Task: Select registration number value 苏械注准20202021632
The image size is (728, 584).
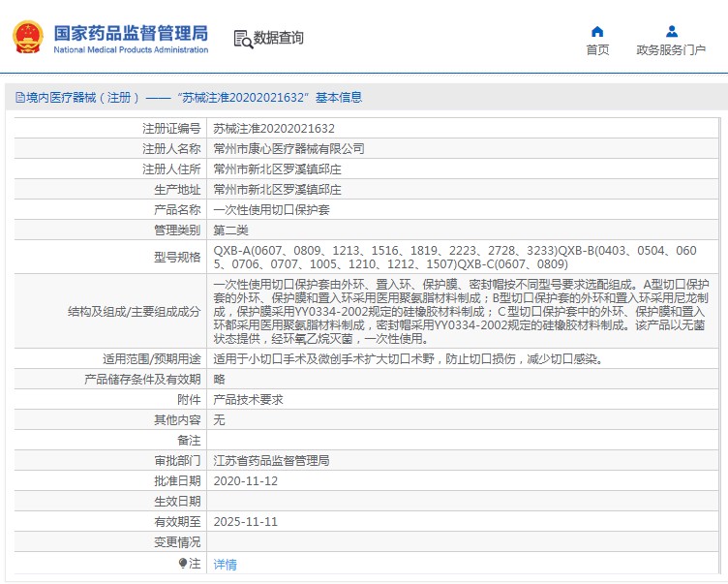Action: 274,128
